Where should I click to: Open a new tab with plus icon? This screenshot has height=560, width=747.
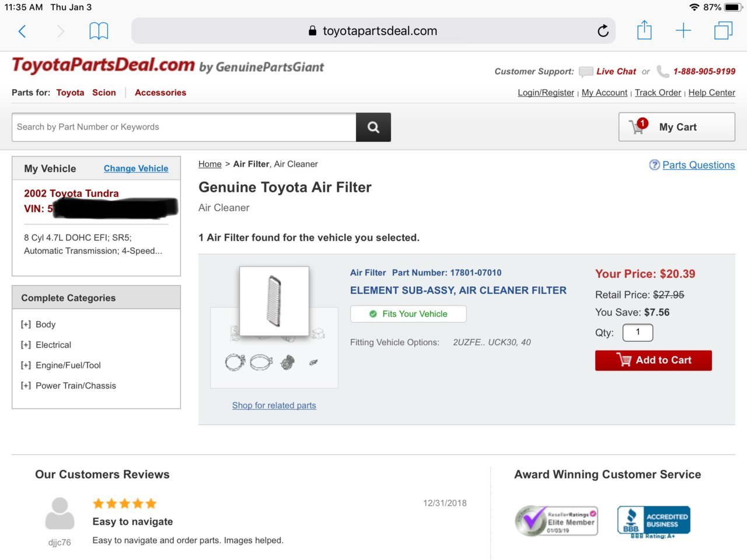(x=683, y=31)
